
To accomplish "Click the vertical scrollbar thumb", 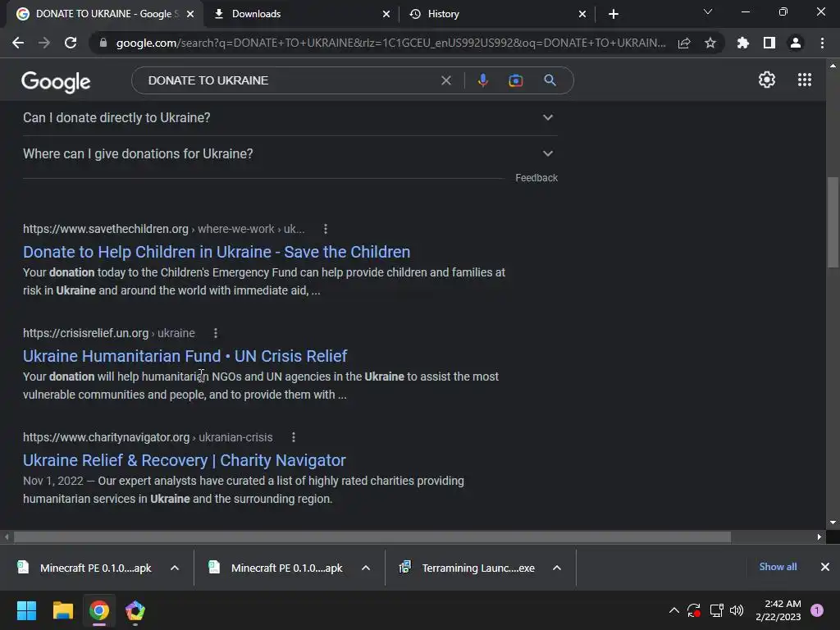I will pos(833,221).
